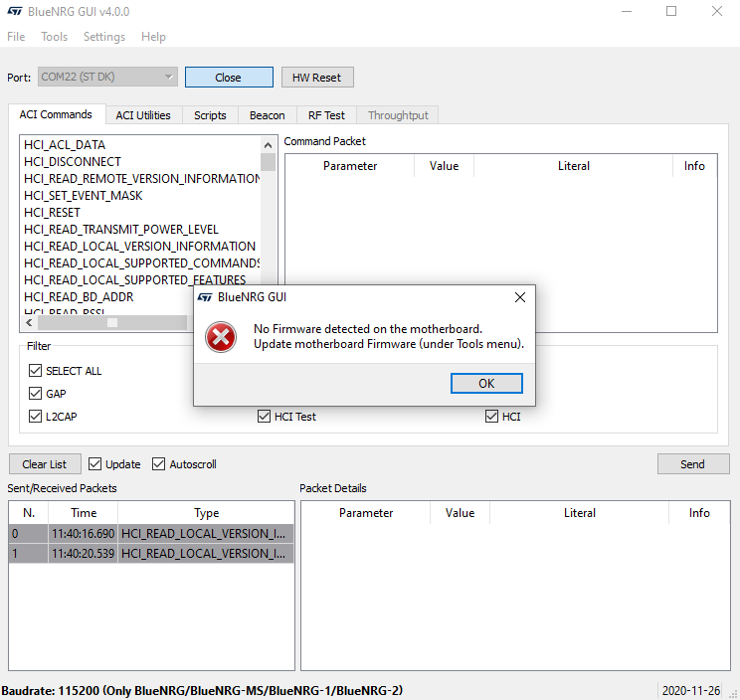The width and height of the screenshot is (740, 700).
Task: Click command list horizontal scrollbar thumb
Action: coord(112,322)
